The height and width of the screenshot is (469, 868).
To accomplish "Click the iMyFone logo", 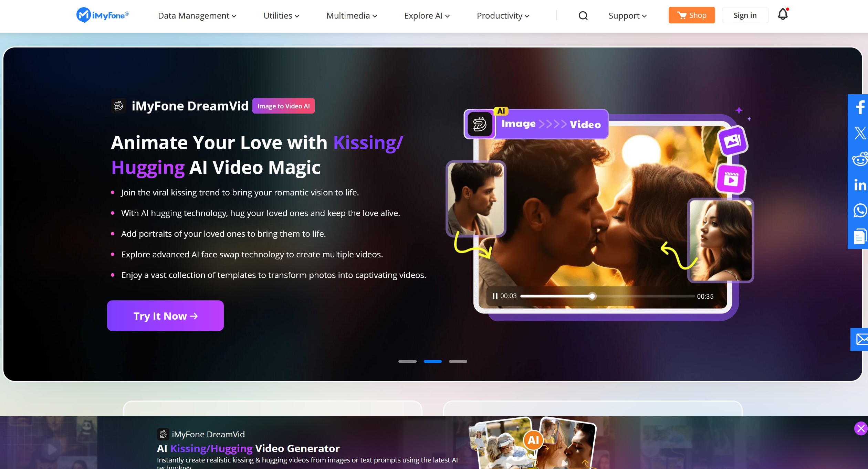I will 102,15.
